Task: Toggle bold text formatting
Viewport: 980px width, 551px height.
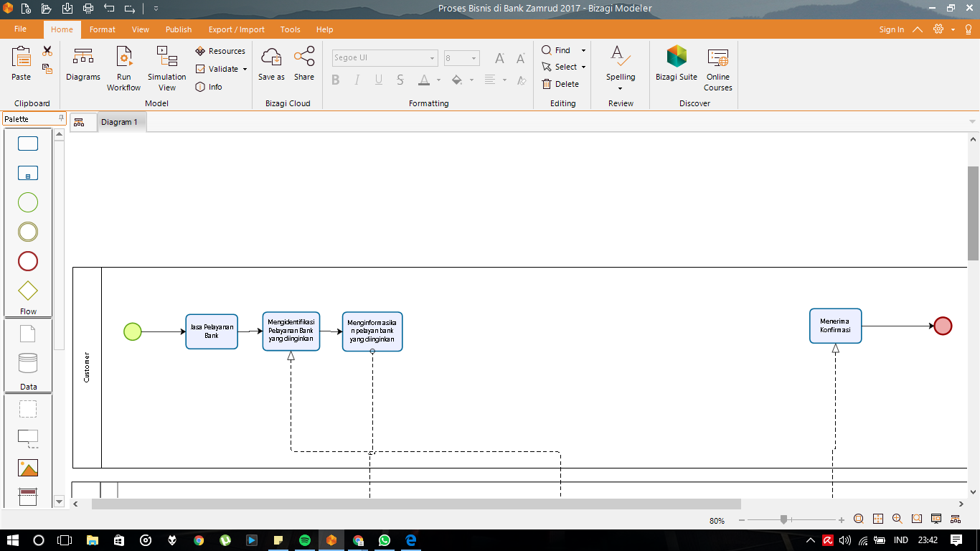Action: point(335,80)
